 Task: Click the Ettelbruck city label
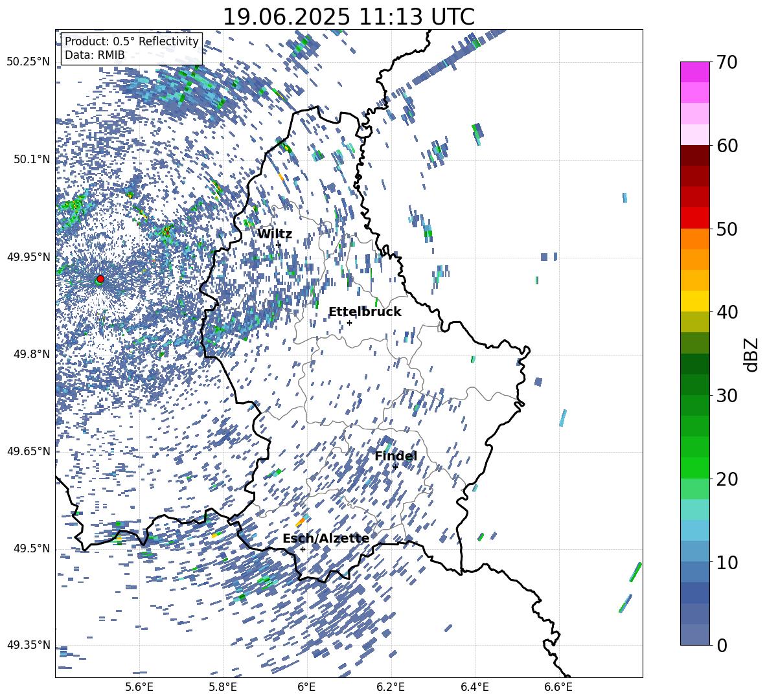pyautogui.click(x=365, y=312)
